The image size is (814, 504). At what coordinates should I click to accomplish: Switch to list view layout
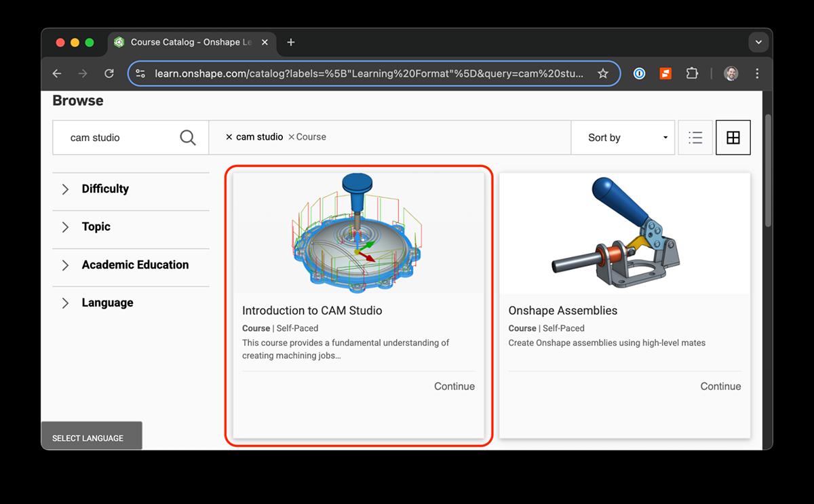pos(695,138)
